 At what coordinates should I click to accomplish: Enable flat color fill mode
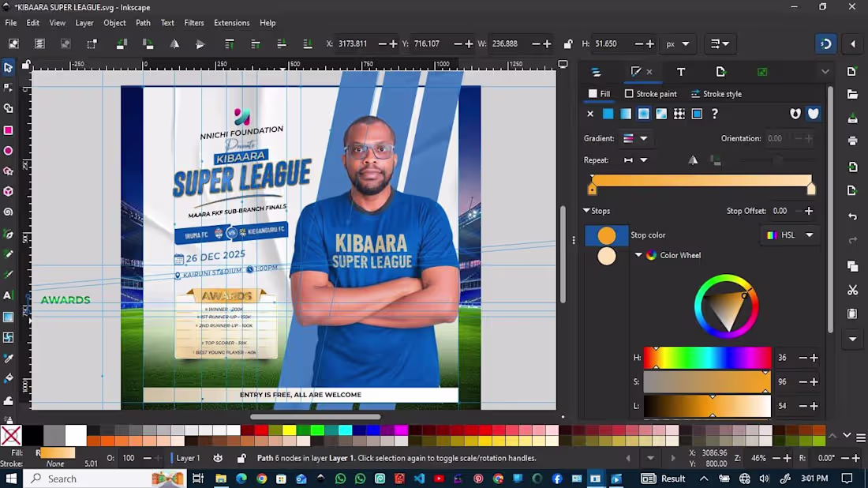pos(608,114)
